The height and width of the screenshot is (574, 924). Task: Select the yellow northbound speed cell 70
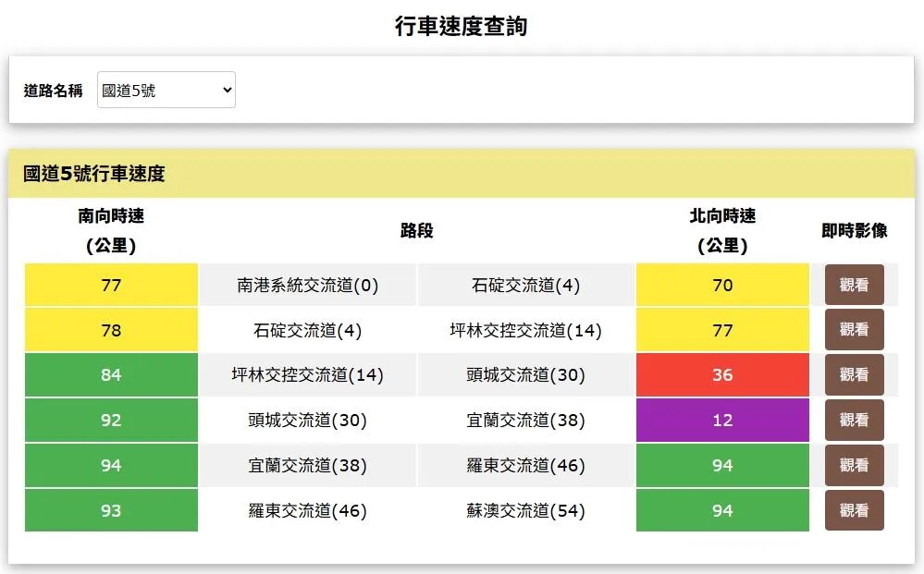coord(722,285)
